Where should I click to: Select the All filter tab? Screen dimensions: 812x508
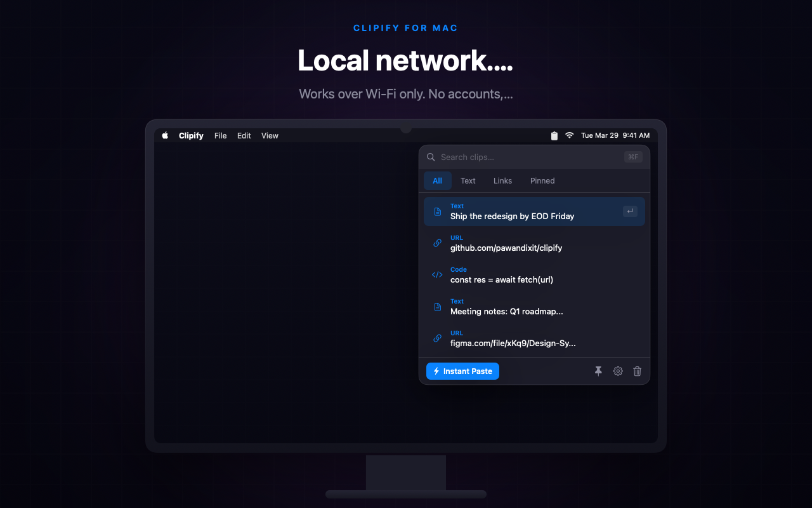coord(438,181)
